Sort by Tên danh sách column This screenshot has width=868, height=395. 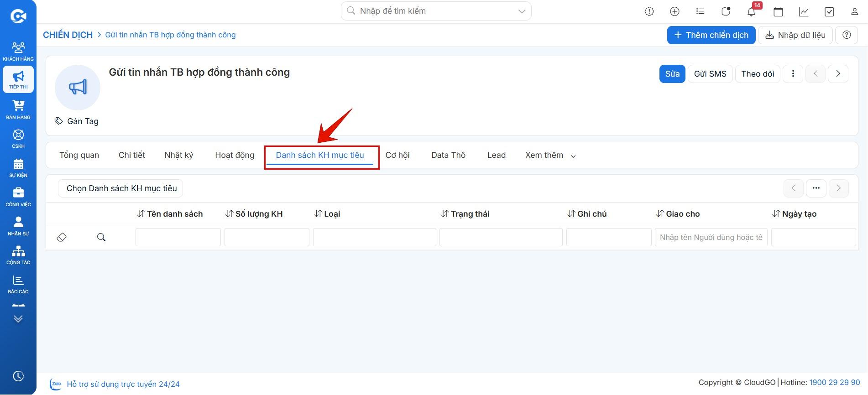pos(170,214)
